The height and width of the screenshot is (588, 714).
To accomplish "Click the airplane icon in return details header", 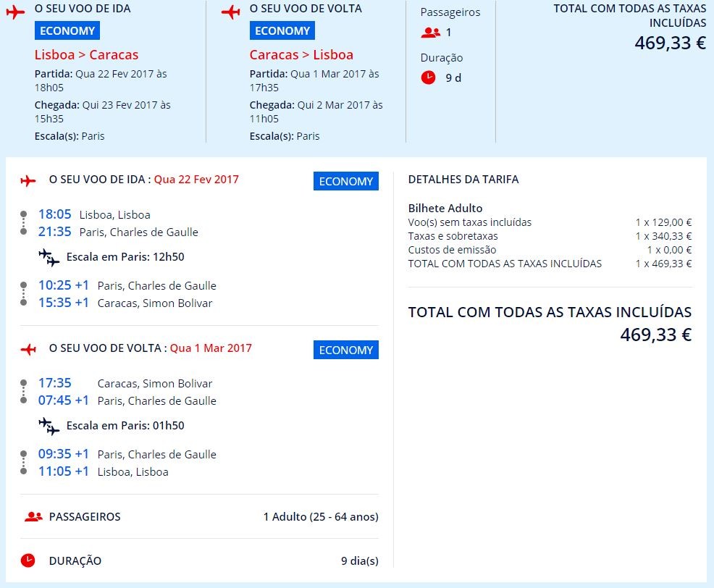I will click(28, 349).
